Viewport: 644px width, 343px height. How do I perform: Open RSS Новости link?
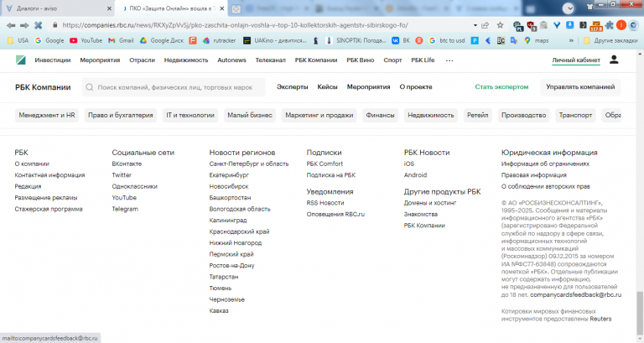click(x=325, y=202)
